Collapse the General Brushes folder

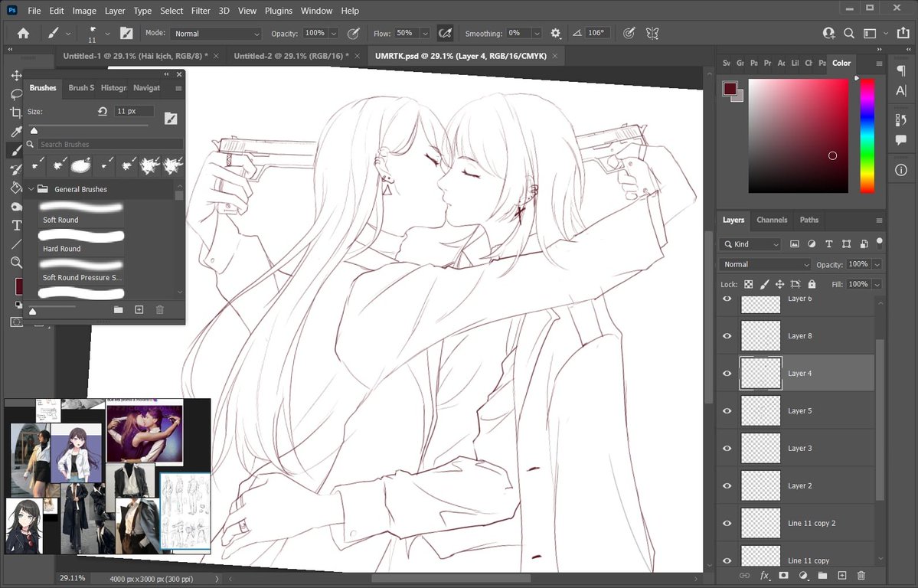tap(31, 189)
